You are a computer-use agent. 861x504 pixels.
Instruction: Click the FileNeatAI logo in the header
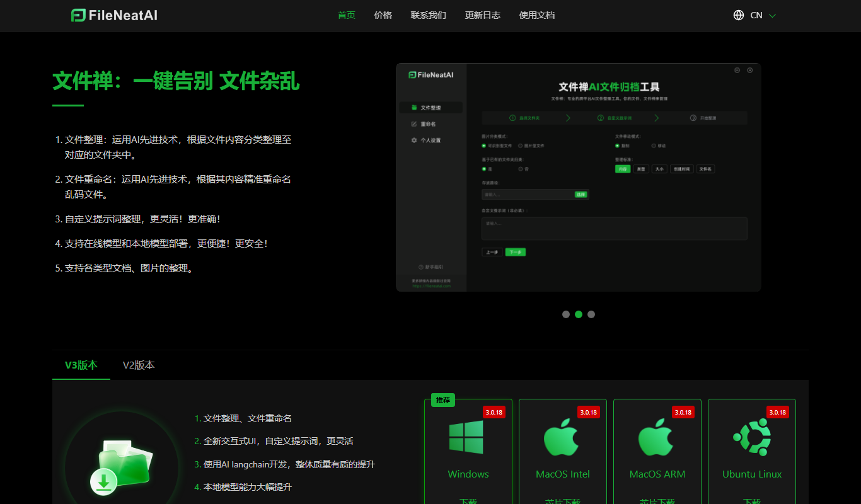pyautogui.click(x=114, y=15)
